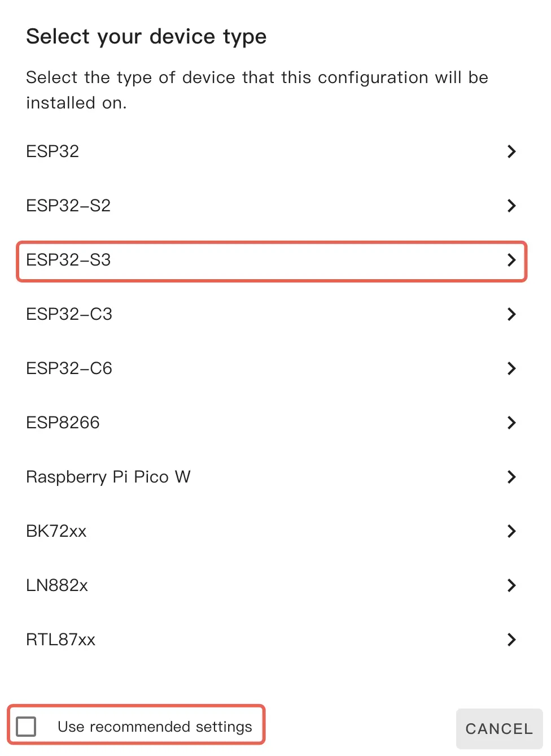Choose the BK72xx device type
551x756 pixels.
(x=56, y=531)
